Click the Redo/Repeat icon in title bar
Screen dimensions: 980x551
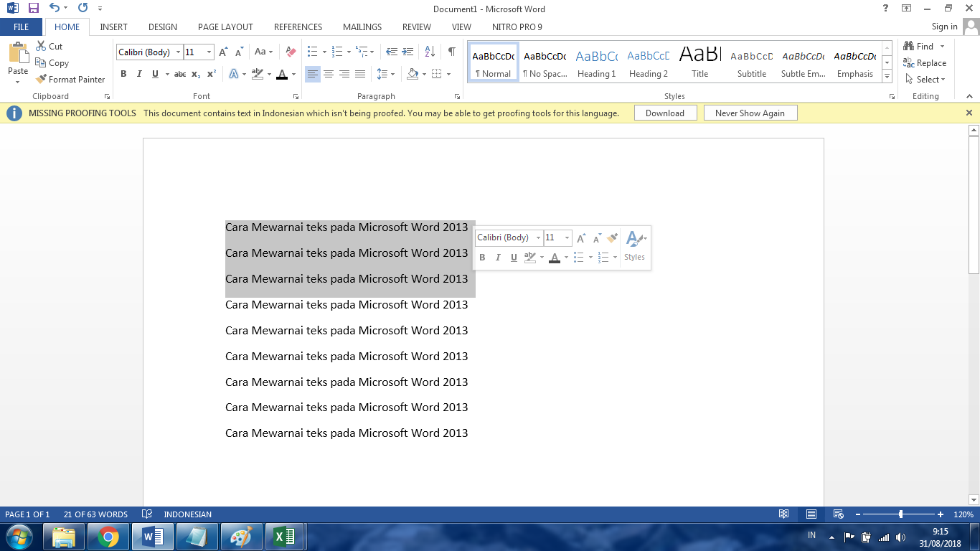click(x=83, y=9)
